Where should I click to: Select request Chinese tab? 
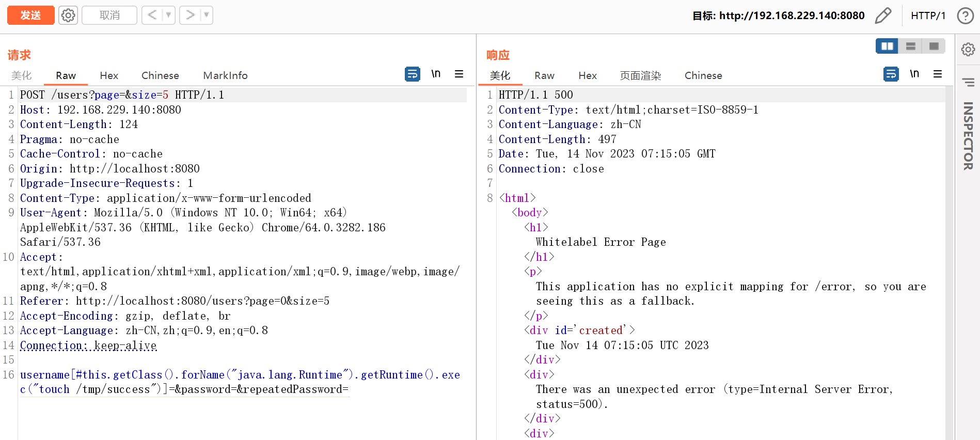coord(160,75)
